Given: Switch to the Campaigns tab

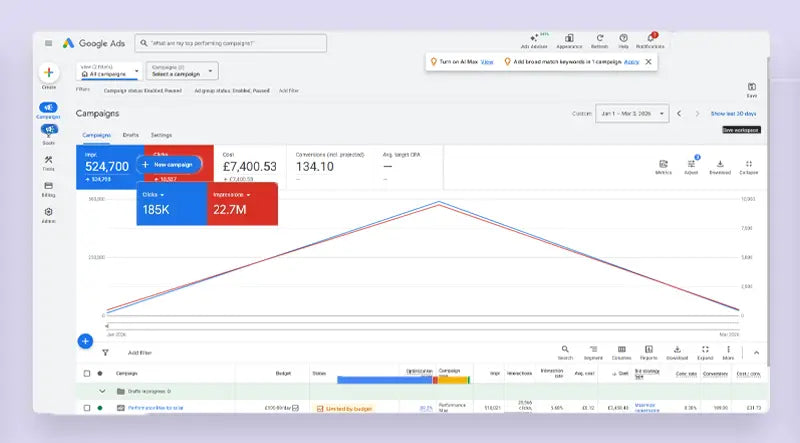Looking at the screenshot, I should click(x=96, y=135).
